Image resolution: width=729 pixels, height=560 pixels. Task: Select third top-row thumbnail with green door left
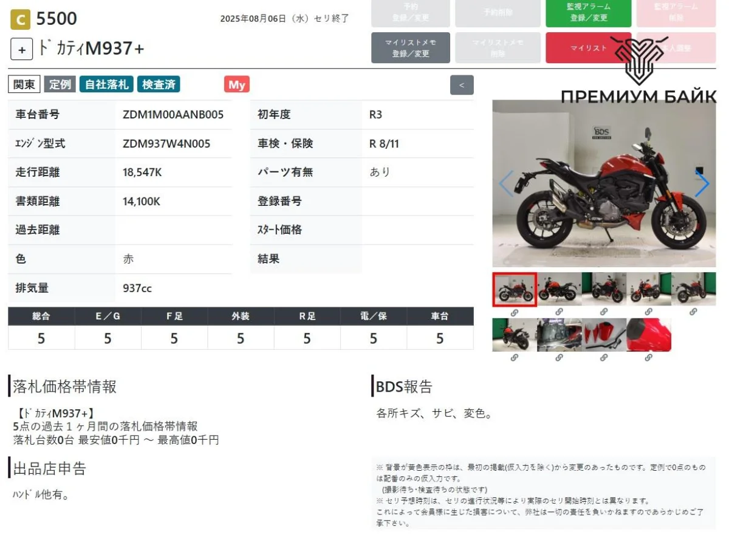pos(604,289)
